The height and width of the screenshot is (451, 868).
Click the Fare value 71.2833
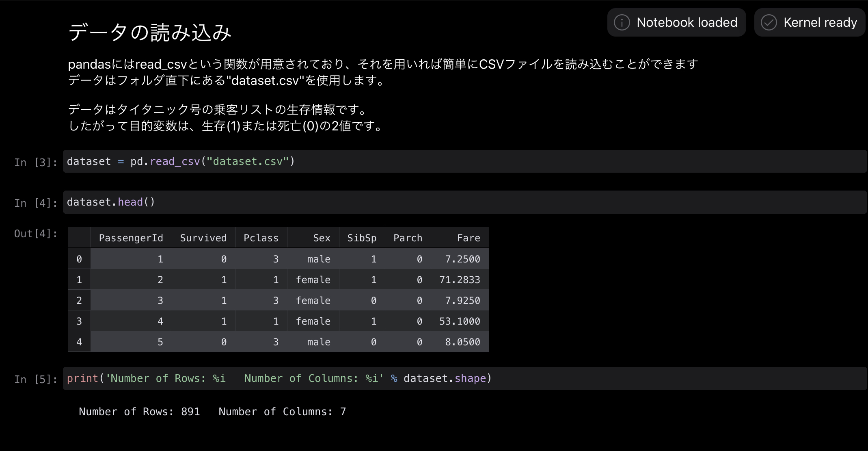(x=460, y=280)
